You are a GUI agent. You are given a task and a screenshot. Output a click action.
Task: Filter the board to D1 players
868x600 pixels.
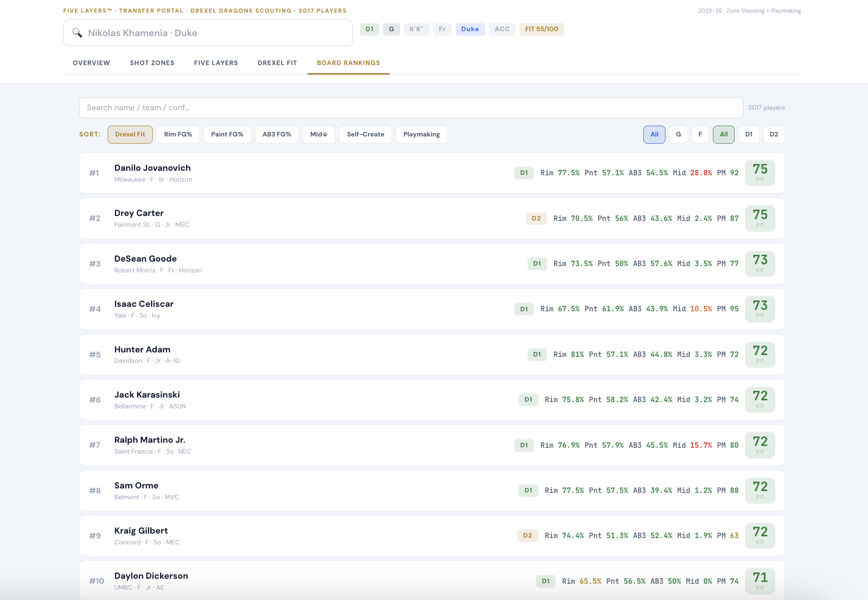click(x=749, y=135)
